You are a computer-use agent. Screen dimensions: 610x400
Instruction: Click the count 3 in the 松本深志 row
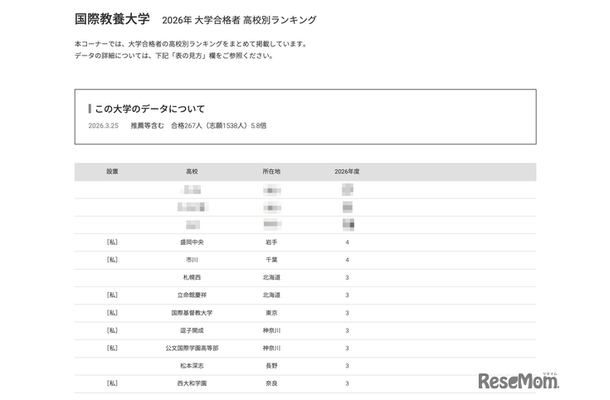[347, 366]
